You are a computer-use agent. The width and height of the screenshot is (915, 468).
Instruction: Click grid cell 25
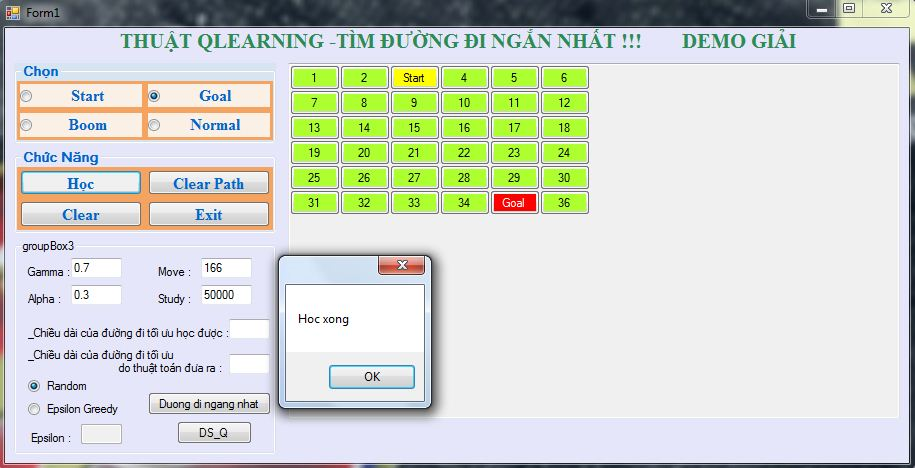[315, 177]
